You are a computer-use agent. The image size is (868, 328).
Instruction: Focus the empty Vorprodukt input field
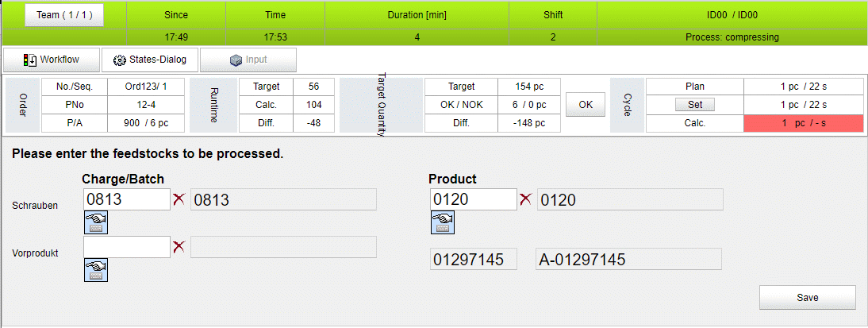pos(127,247)
